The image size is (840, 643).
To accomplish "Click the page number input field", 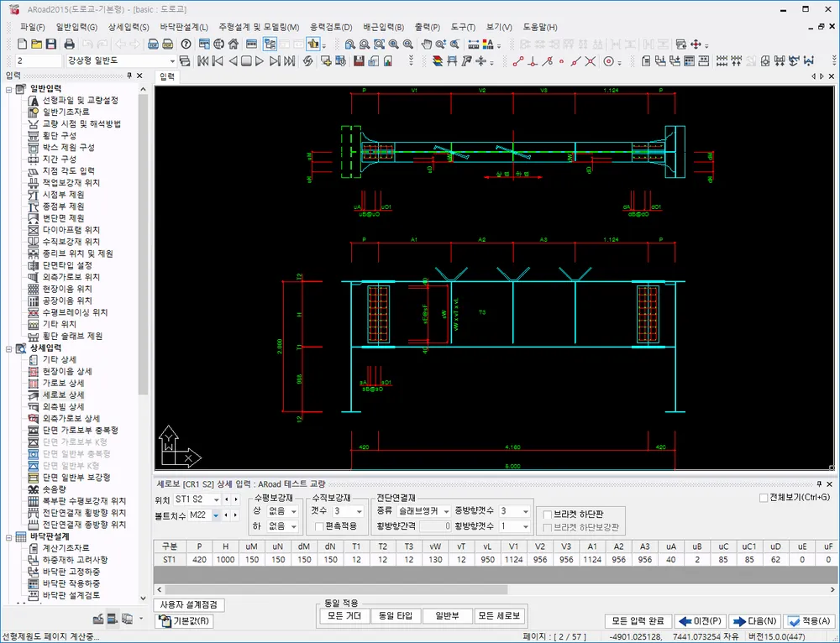I will 39,61.
